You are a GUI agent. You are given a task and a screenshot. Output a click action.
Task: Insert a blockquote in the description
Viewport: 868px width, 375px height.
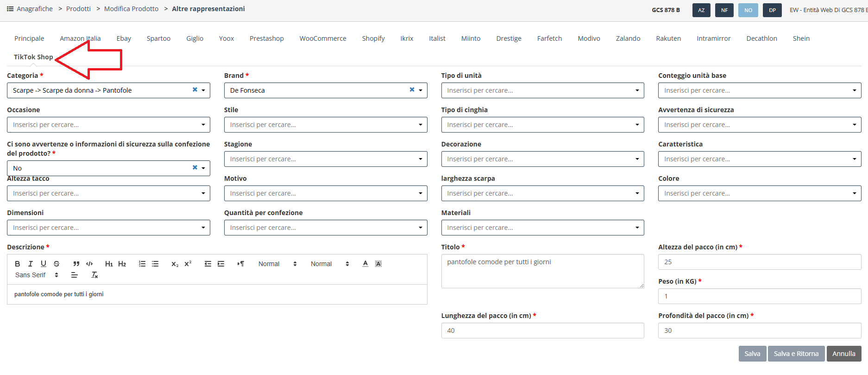(76, 264)
